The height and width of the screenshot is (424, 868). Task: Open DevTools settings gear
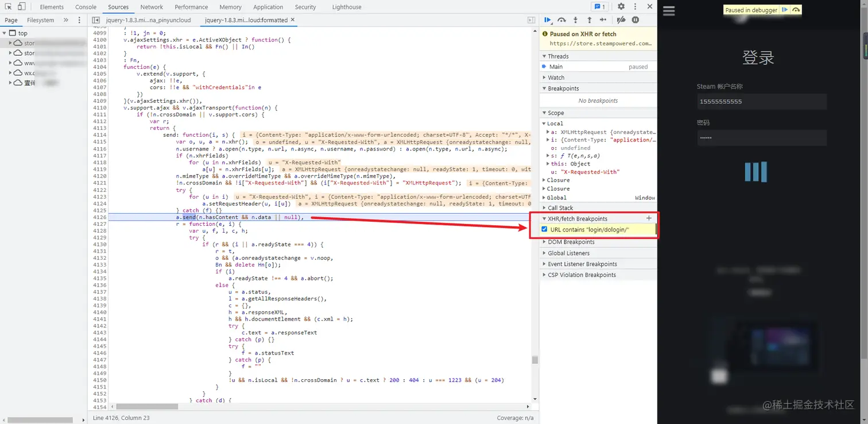point(621,7)
